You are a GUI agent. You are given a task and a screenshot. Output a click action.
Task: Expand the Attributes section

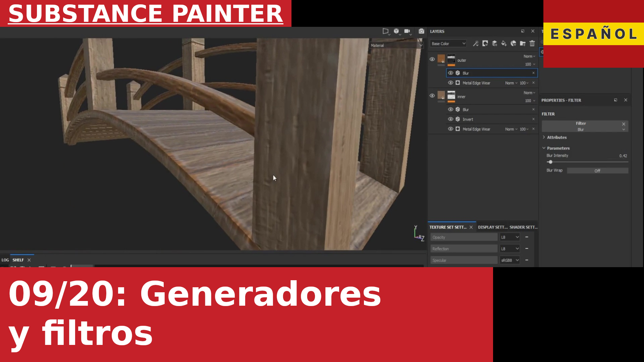coord(555,137)
